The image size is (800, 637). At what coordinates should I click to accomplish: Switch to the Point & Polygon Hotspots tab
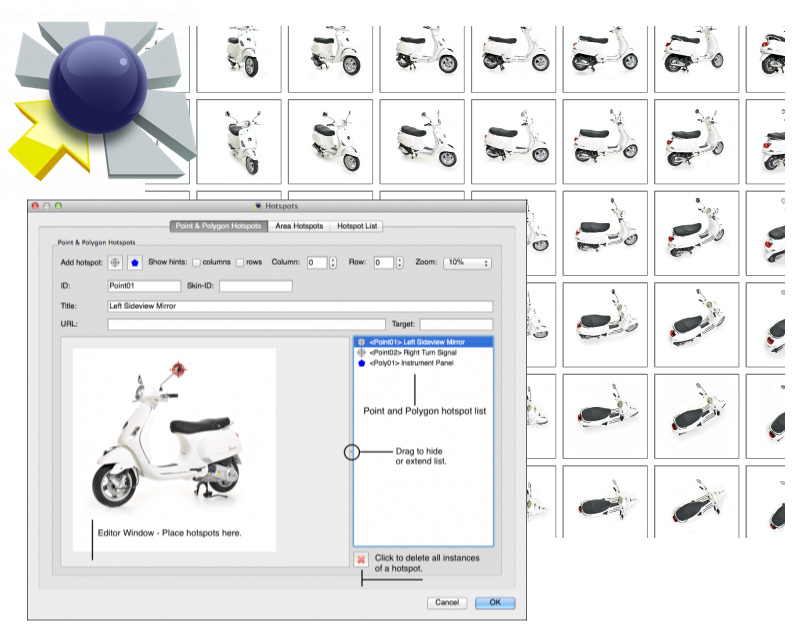point(218,226)
